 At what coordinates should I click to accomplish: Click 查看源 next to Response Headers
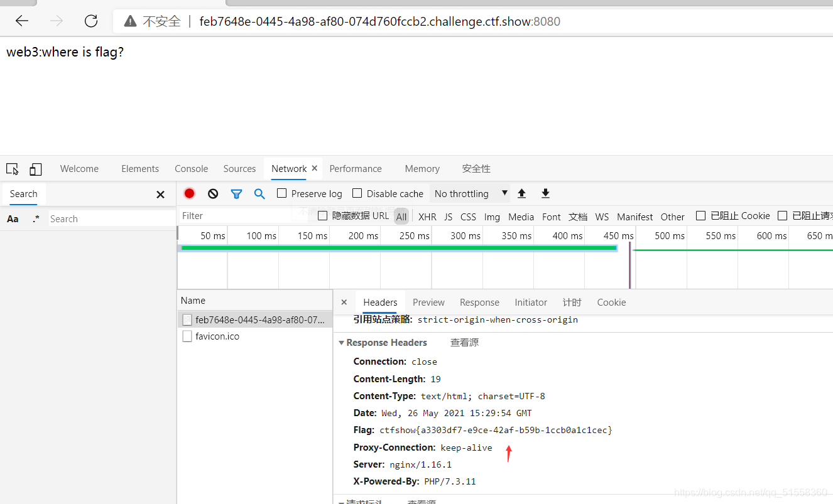coord(464,343)
